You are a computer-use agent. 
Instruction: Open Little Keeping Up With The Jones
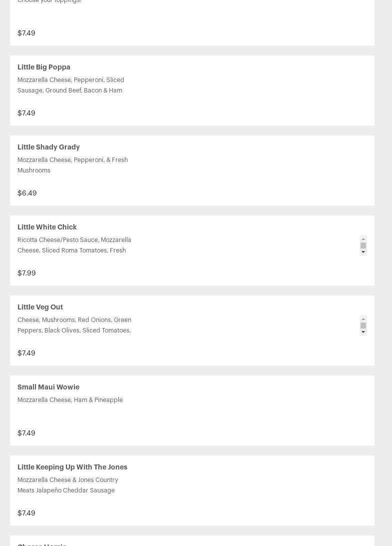pyautogui.click(x=72, y=467)
